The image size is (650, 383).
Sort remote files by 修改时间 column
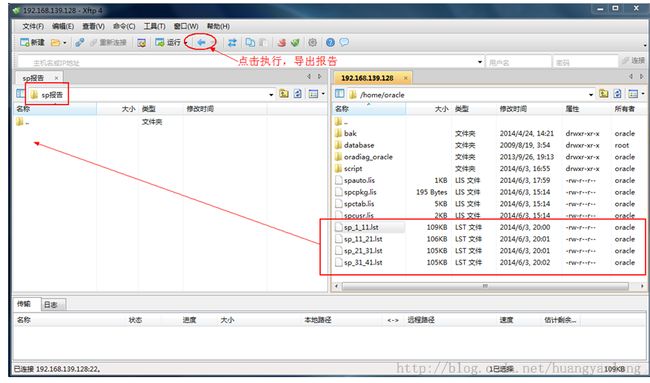click(x=529, y=109)
